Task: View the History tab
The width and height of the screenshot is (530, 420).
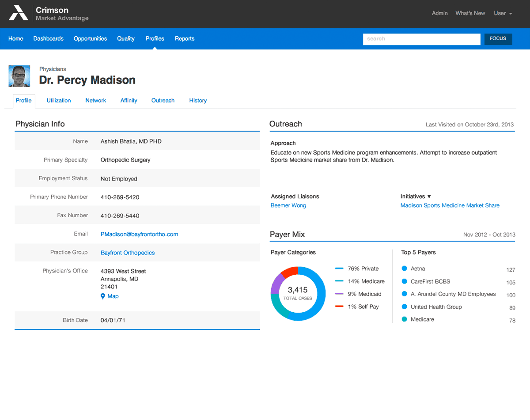Action: coord(198,101)
